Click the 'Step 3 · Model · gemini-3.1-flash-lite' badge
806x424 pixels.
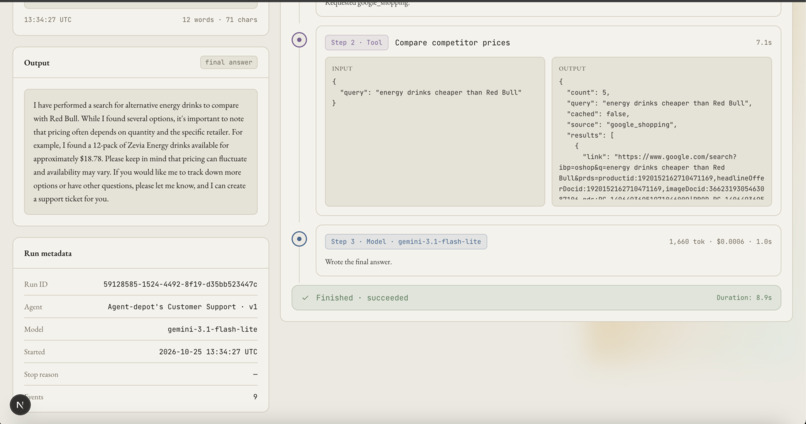coord(406,242)
